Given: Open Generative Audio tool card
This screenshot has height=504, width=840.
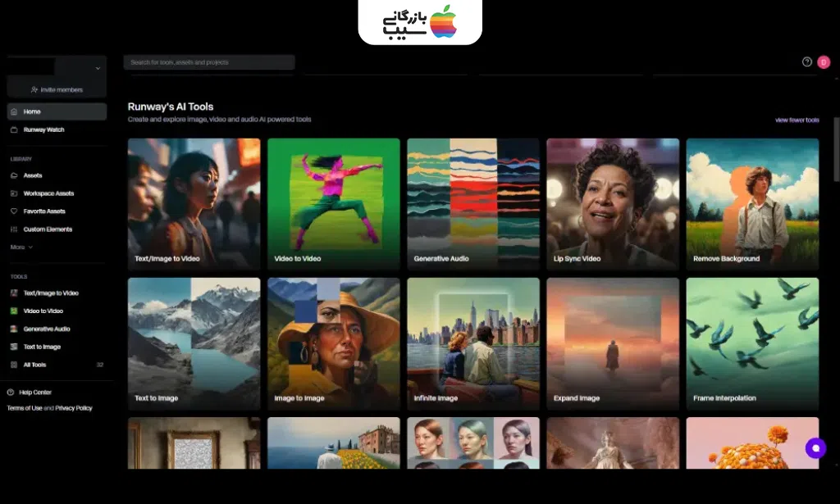Looking at the screenshot, I should click(473, 204).
